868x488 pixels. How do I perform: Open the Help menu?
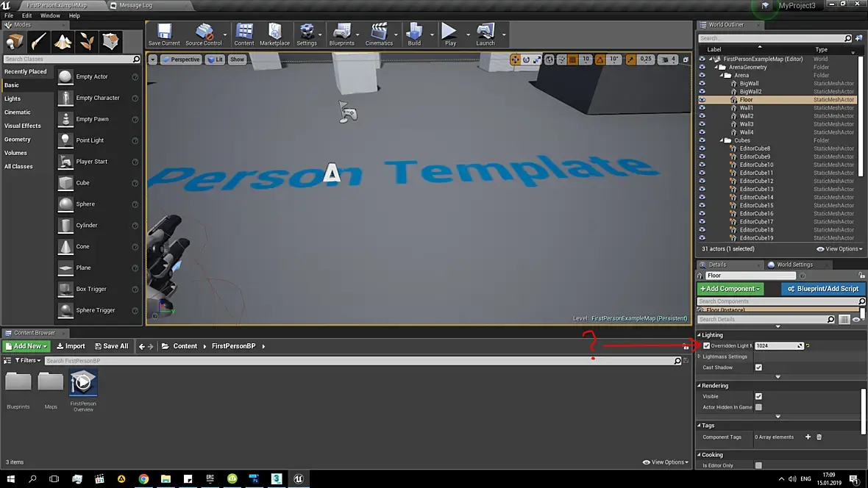click(74, 15)
